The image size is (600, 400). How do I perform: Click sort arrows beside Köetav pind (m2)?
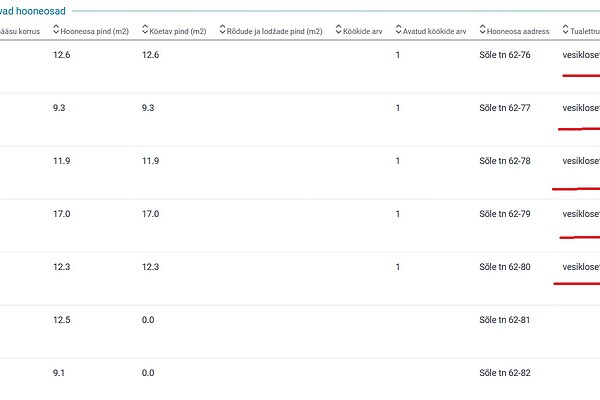146,31
